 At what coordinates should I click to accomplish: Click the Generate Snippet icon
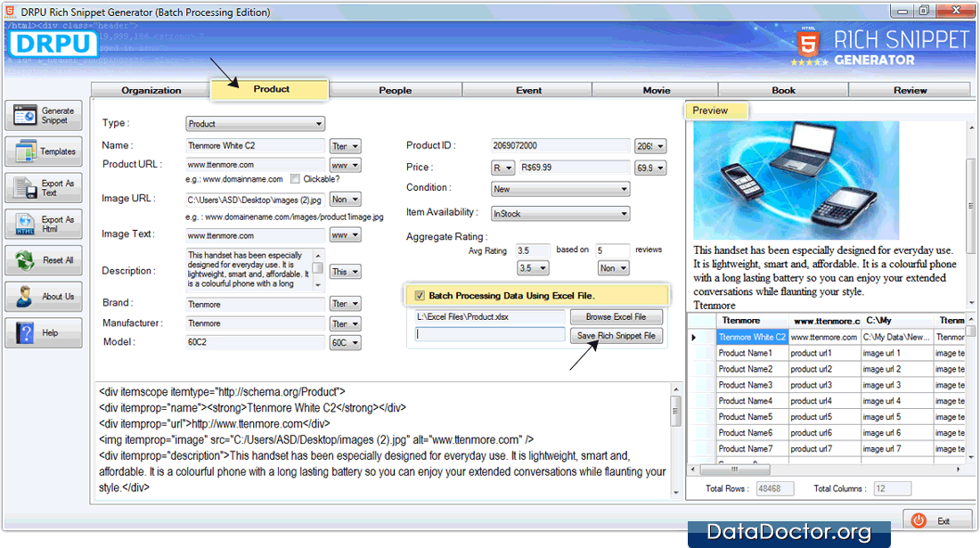[25, 116]
